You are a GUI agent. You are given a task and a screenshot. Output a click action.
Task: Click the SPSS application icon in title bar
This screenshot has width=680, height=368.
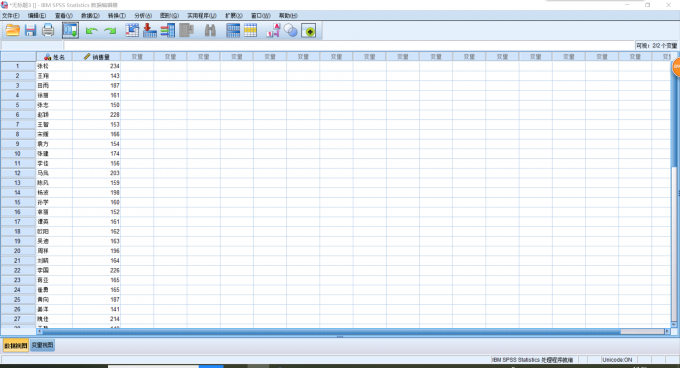pyautogui.click(x=4, y=5)
